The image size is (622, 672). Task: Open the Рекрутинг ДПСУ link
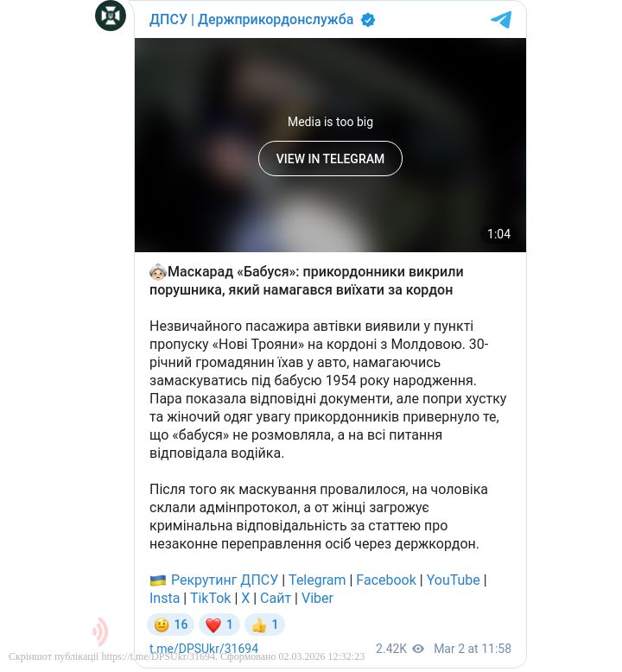pyautogui.click(x=225, y=580)
